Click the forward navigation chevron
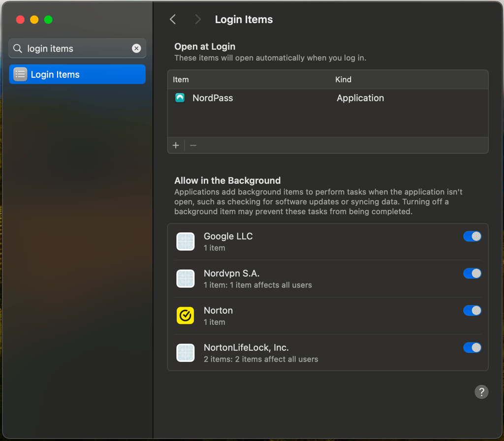 198,19
